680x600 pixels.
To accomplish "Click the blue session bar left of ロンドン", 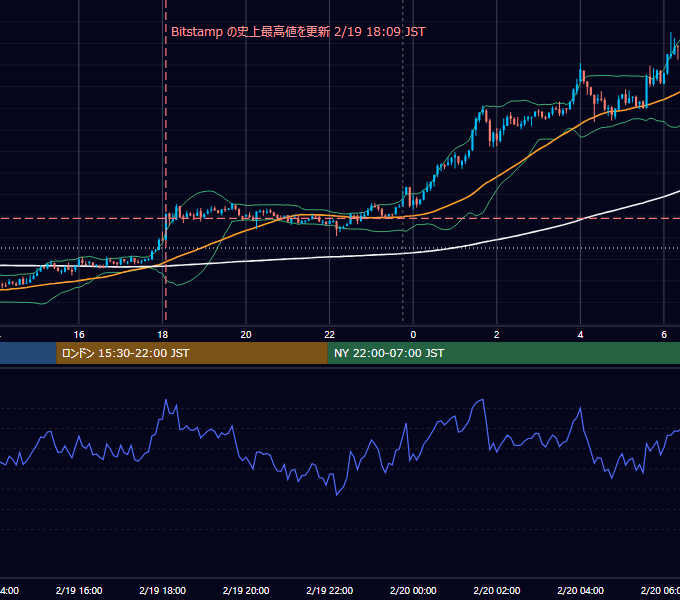I will [x=28, y=353].
